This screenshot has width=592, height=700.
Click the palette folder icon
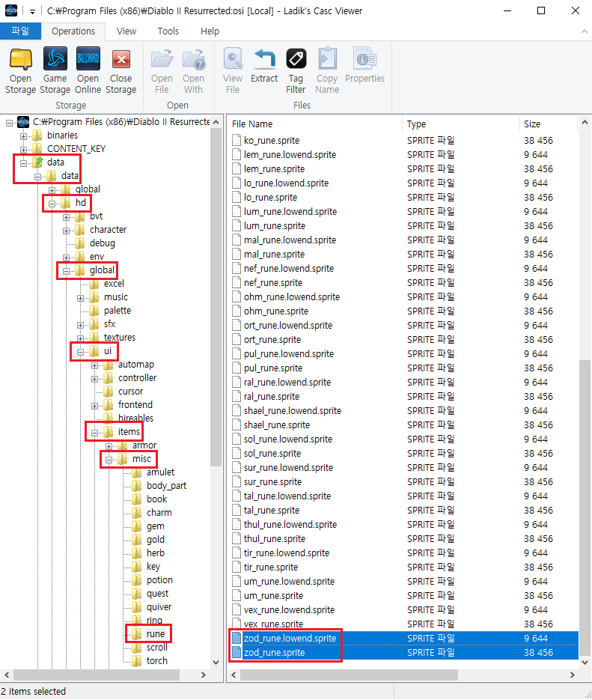[x=94, y=310]
